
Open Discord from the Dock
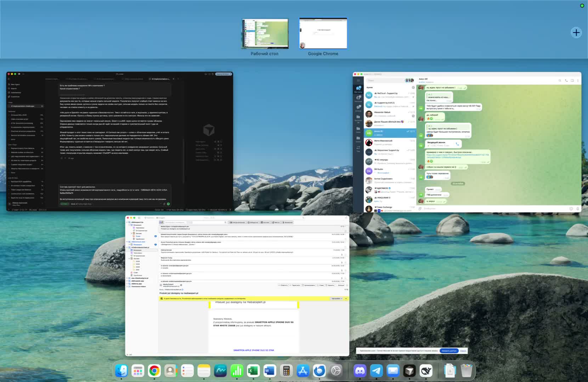(x=360, y=371)
